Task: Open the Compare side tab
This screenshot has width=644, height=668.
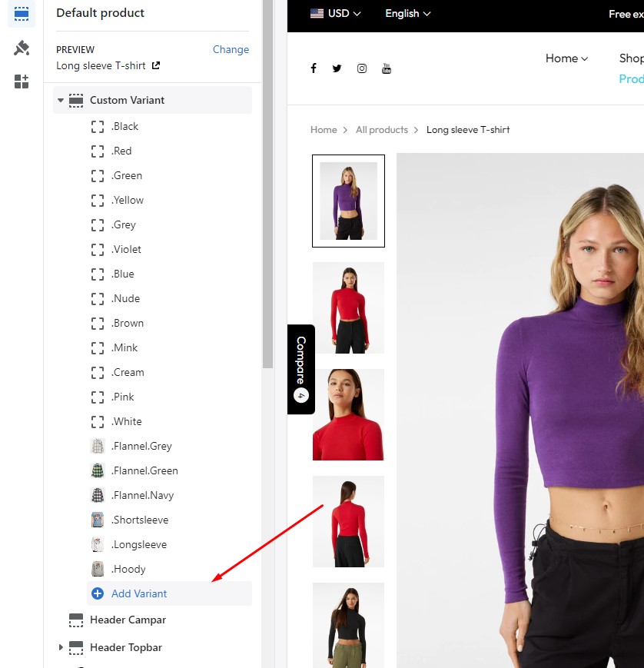Action: pyautogui.click(x=300, y=369)
